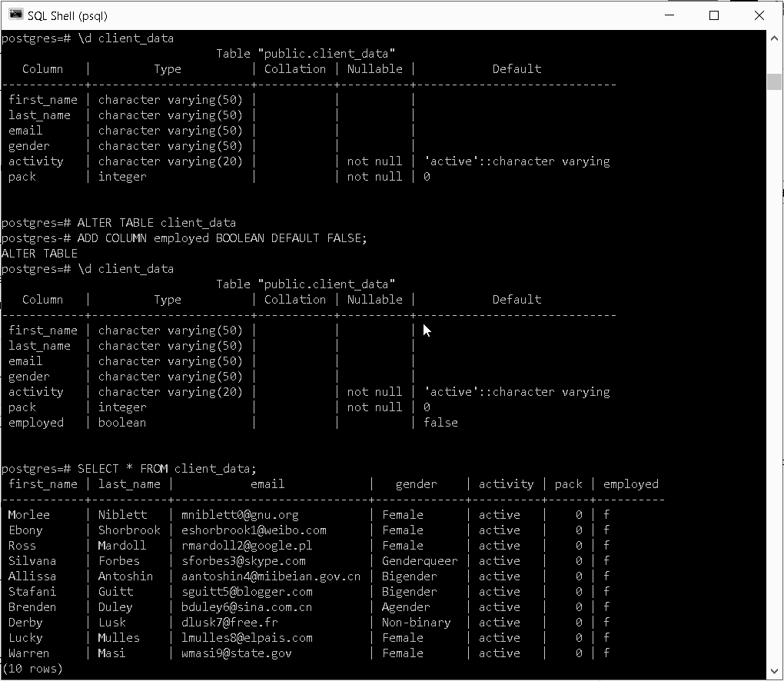Close the SQL Shell window

point(759,15)
